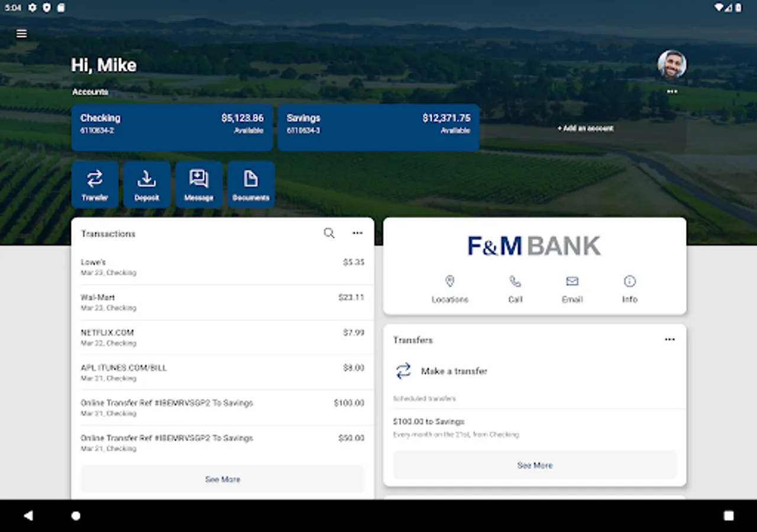The image size is (757, 532).
Task: Open the NETFLIX.COM $7.99 transaction
Action: [222, 338]
